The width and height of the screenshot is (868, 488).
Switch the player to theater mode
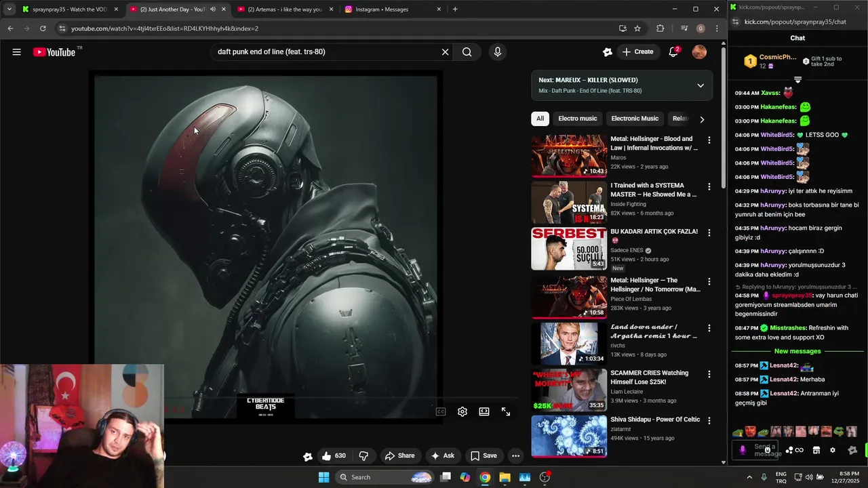484,411
